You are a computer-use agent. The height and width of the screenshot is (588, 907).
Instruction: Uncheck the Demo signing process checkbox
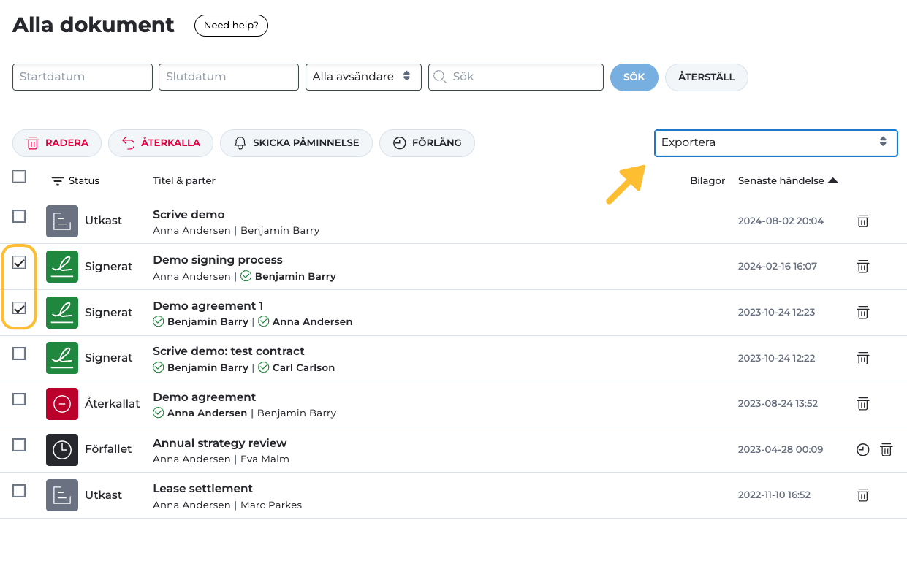20,262
